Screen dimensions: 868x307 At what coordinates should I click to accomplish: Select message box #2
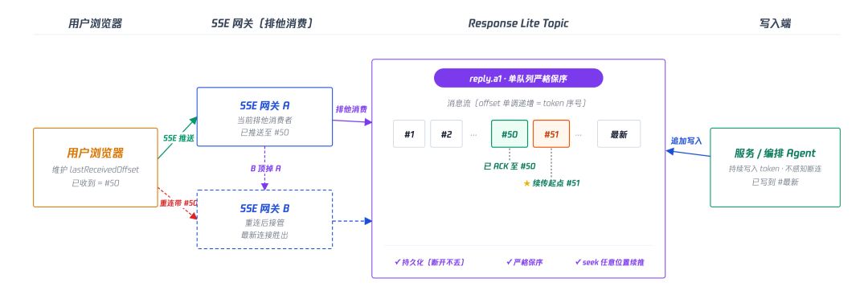click(x=446, y=134)
